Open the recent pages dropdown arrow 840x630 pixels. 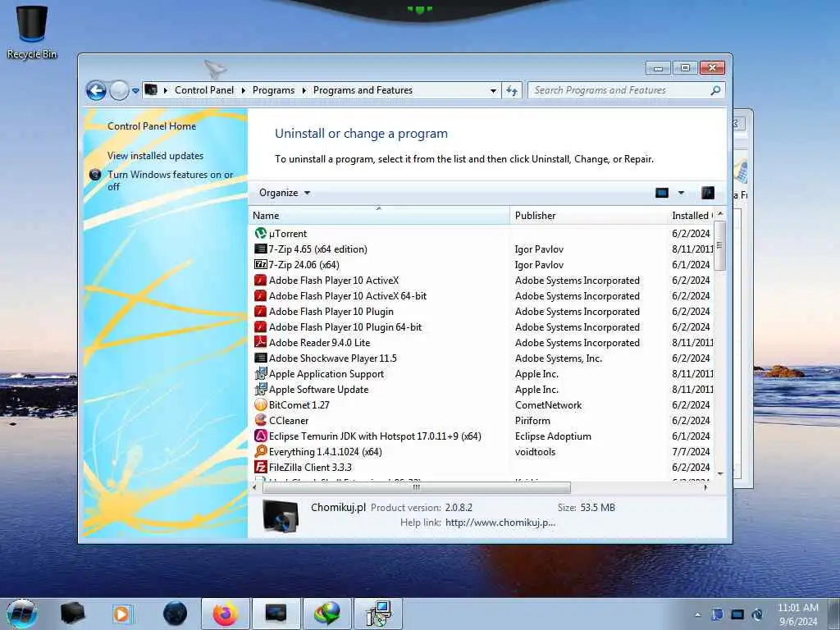point(135,90)
